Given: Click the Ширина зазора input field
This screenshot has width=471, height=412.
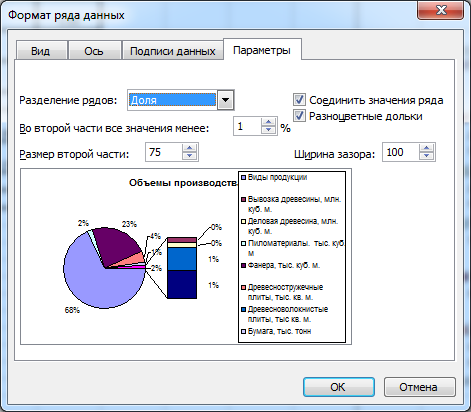Looking at the screenshot, I should click(401, 152).
